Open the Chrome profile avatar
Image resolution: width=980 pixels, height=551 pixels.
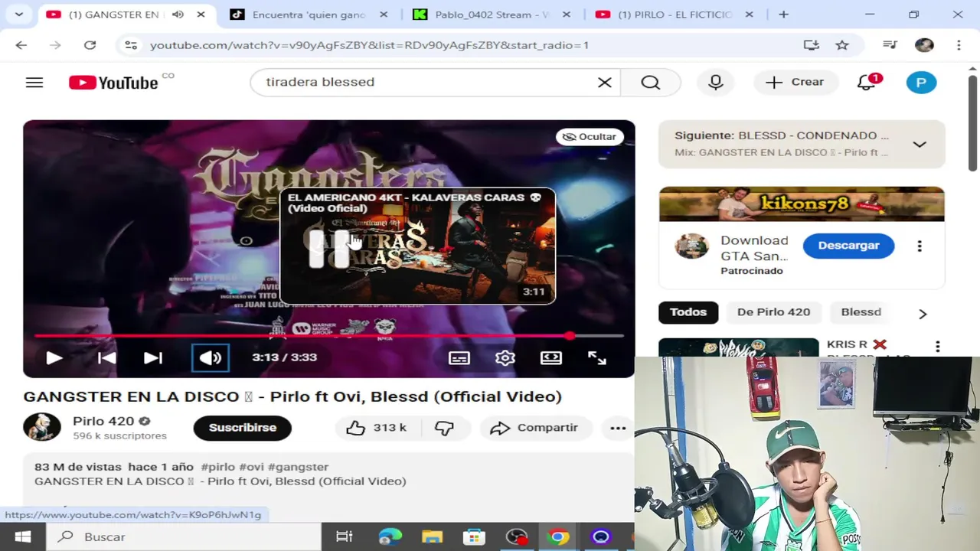coord(924,45)
